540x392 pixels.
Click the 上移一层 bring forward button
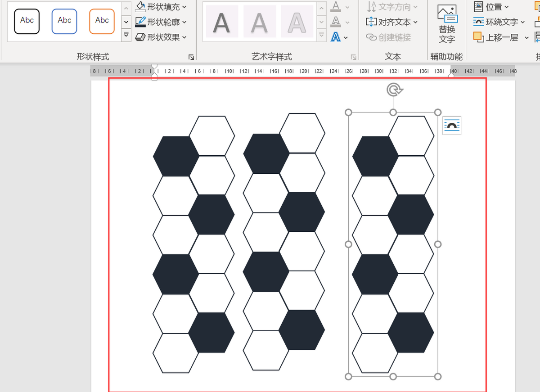tap(496, 37)
